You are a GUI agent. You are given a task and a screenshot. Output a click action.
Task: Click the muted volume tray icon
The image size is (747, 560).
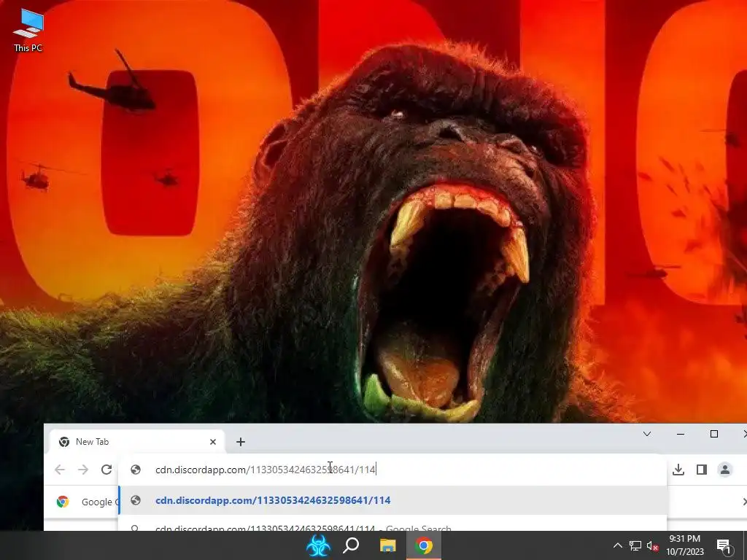[x=653, y=545]
